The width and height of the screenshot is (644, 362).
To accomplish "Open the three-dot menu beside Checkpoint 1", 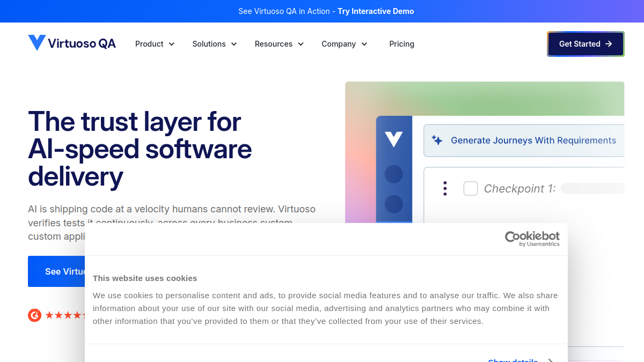I will click(445, 188).
